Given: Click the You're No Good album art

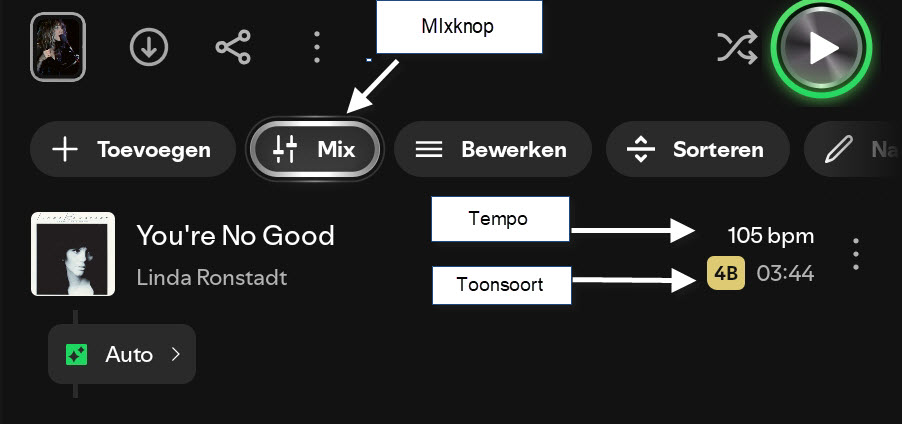Looking at the screenshot, I should [x=73, y=253].
